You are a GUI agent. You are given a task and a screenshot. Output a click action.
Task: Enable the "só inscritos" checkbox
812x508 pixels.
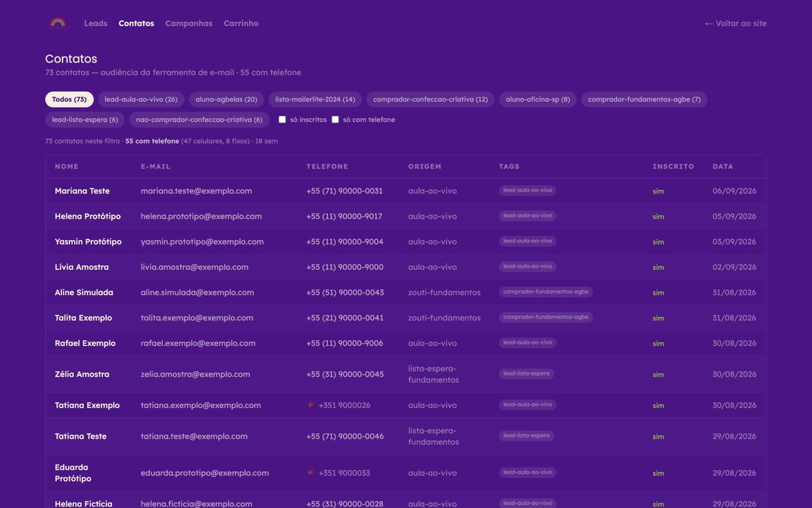coord(282,120)
